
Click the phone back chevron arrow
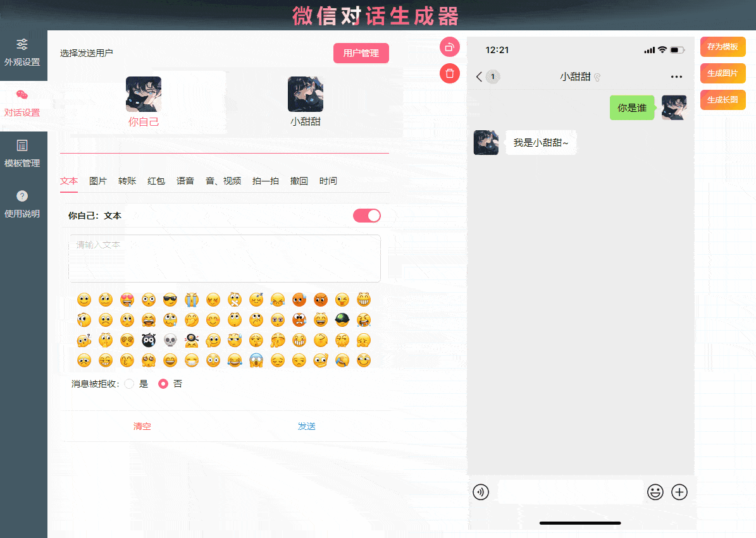click(479, 76)
